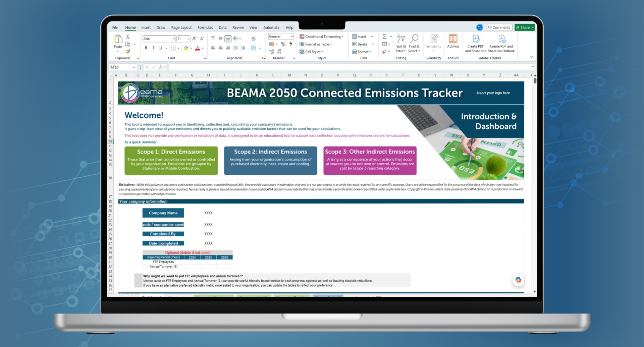Increase font size with larger A icon

(195, 39)
